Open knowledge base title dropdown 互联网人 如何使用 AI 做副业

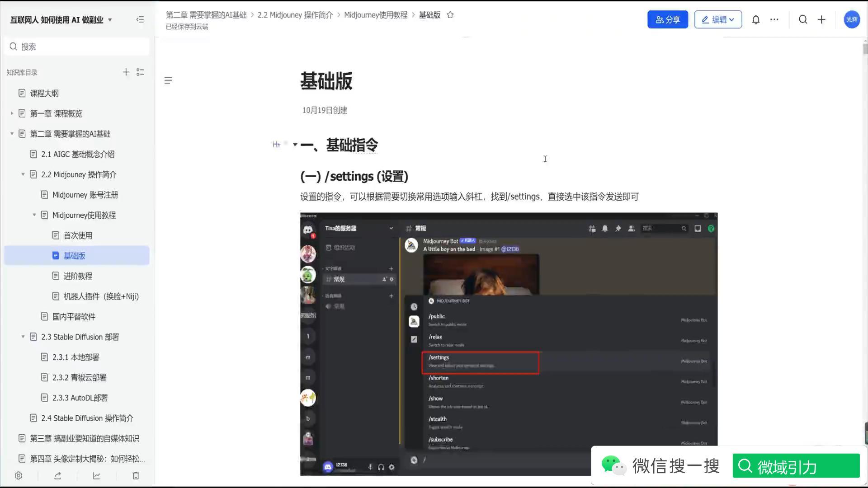pos(61,20)
